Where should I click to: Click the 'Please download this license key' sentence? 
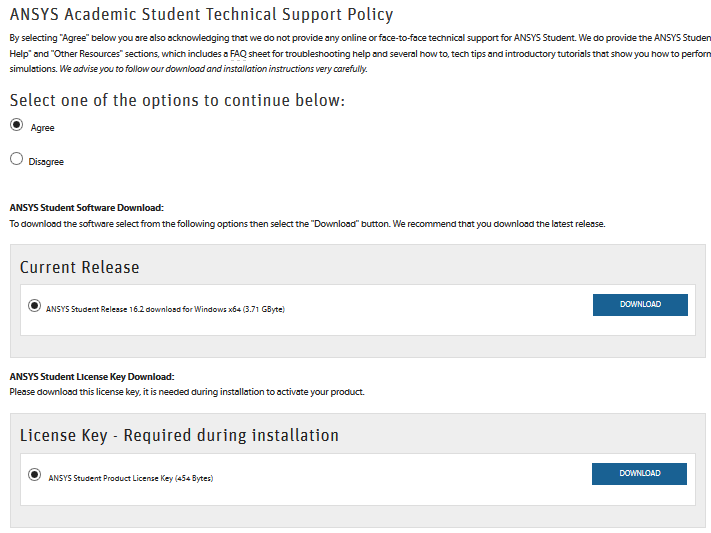tap(186, 392)
